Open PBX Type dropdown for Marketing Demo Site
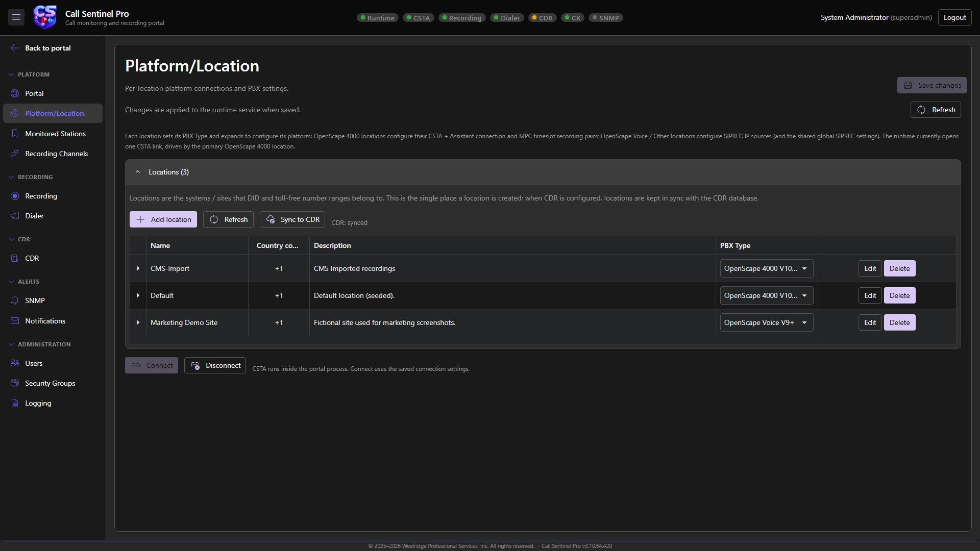Viewport: 980px width, 551px height. coord(767,322)
